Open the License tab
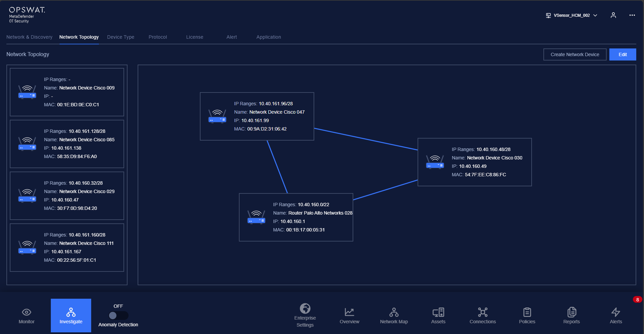The width and height of the screenshot is (644, 334). point(195,37)
